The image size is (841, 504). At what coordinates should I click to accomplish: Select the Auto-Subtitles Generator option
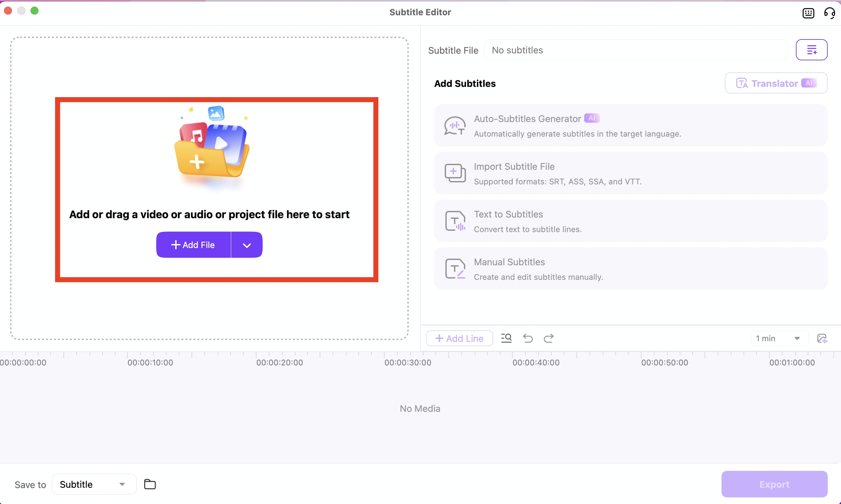pyautogui.click(x=630, y=125)
